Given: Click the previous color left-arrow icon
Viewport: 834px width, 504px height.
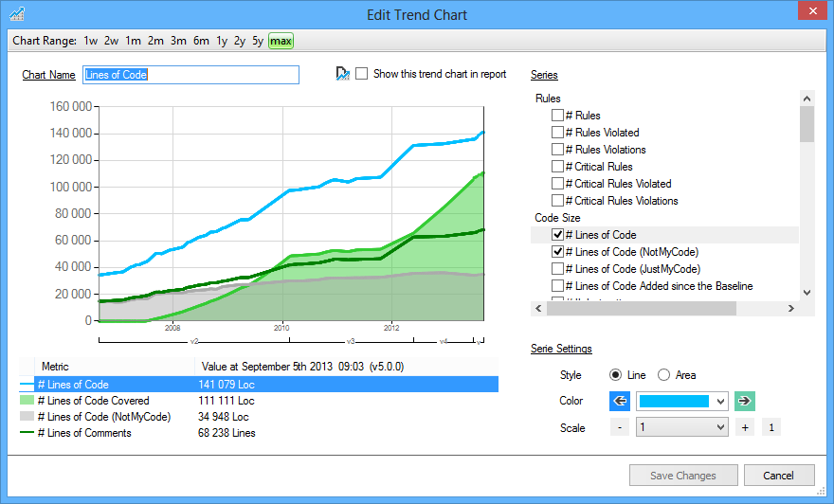Looking at the screenshot, I should click(620, 401).
